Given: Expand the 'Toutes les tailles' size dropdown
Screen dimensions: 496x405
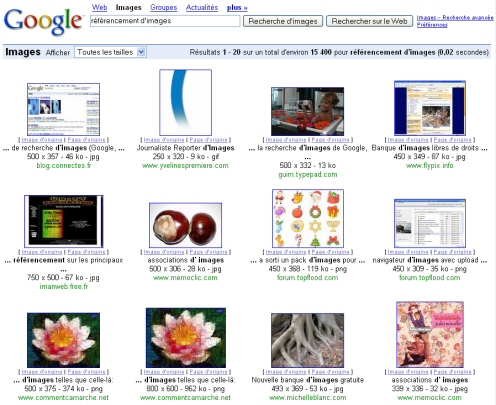Looking at the screenshot, I should point(110,52).
